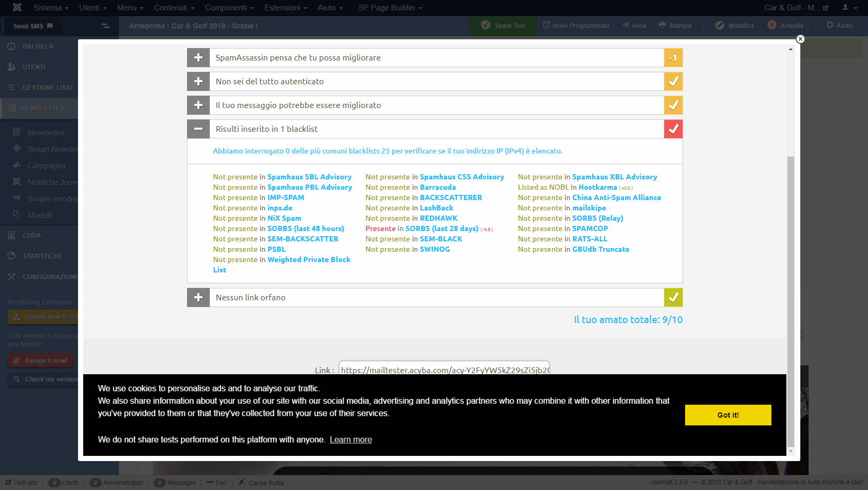Click the Spam Test toolbar button
The image size is (868, 490).
[x=503, y=25]
